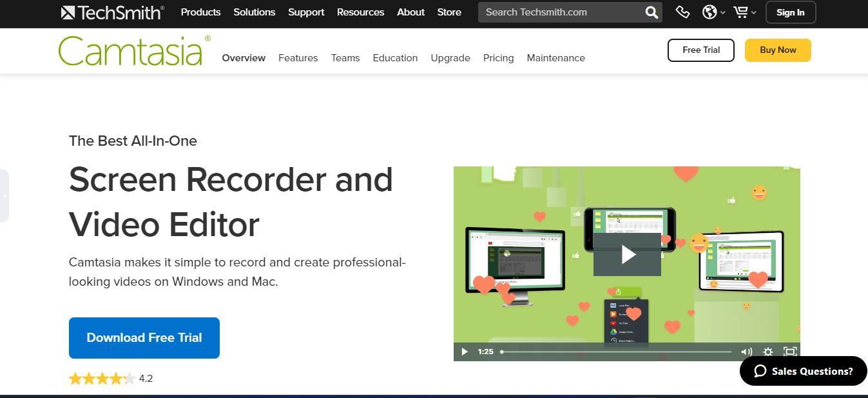This screenshot has height=398, width=868.
Task: Open the About menu
Action: (x=410, y=12)
